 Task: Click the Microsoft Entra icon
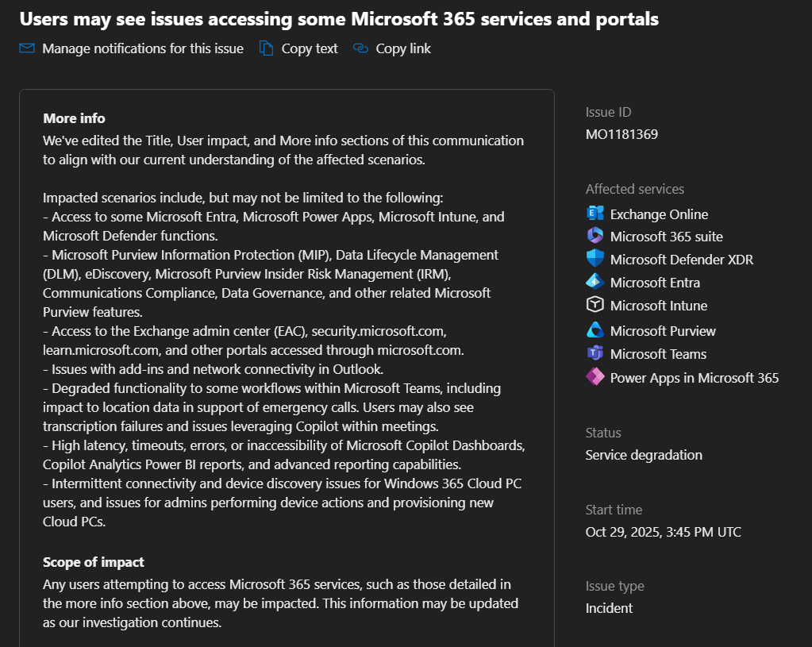point(595,282)
